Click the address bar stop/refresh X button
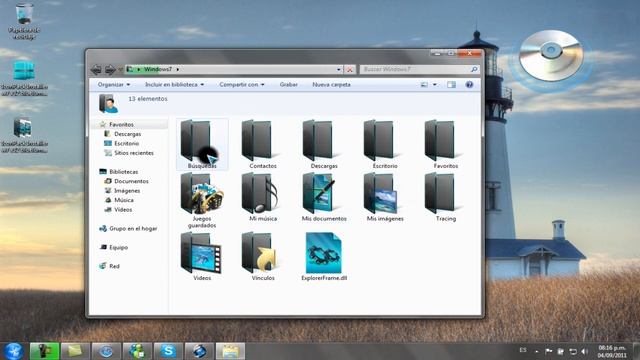Viewport: 640px width, 360px height. pyautogui.click(x=350, y=69)
